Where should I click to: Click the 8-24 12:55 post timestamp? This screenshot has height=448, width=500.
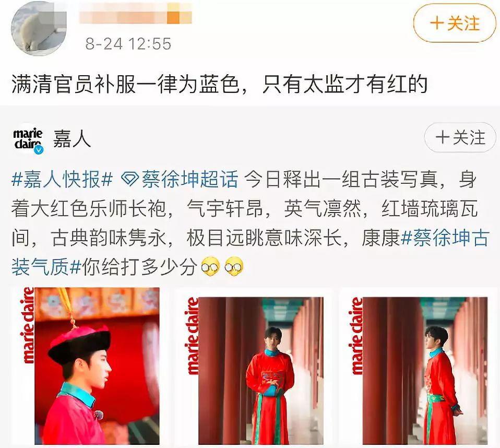pos(128,44)
